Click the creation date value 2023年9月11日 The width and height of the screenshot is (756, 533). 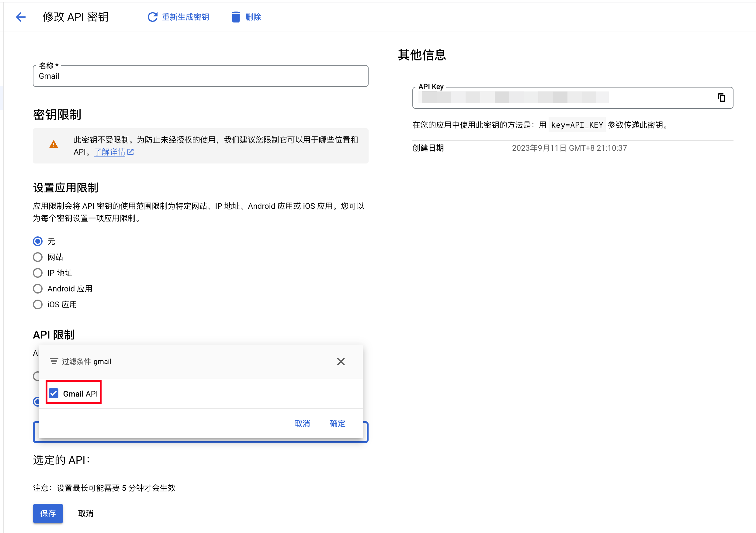[569, 148]
